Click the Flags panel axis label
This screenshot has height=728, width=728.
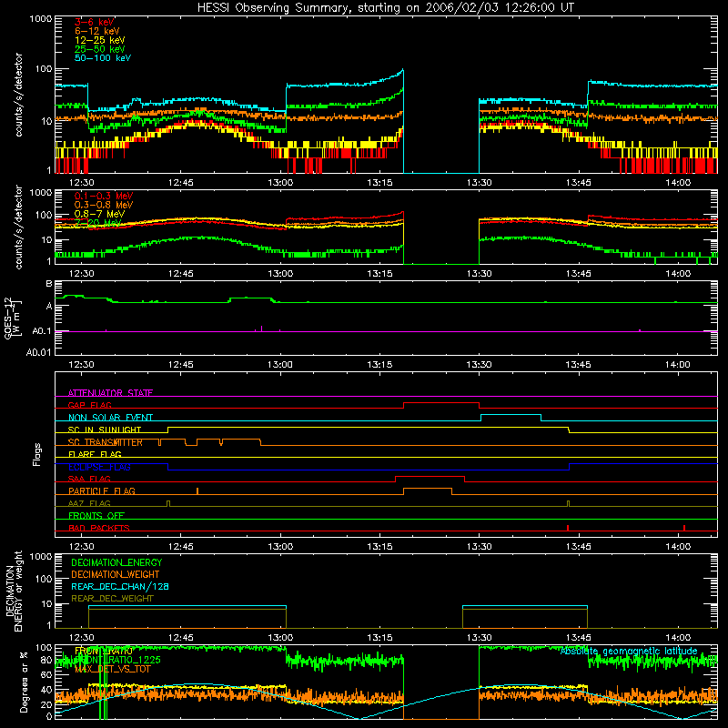click(x=36, y=454)
